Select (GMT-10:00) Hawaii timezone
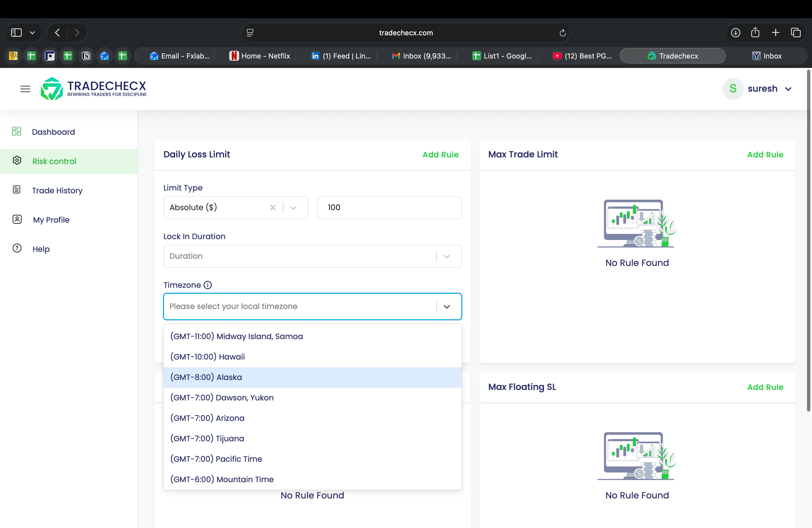The height and width of the screenshot is (528, 812). [313, 357]
